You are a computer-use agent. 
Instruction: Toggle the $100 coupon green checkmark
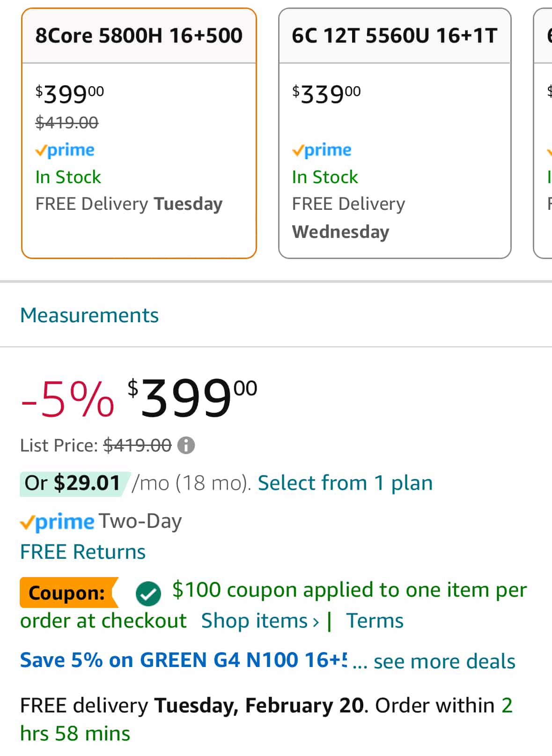[x=148, y=593]
